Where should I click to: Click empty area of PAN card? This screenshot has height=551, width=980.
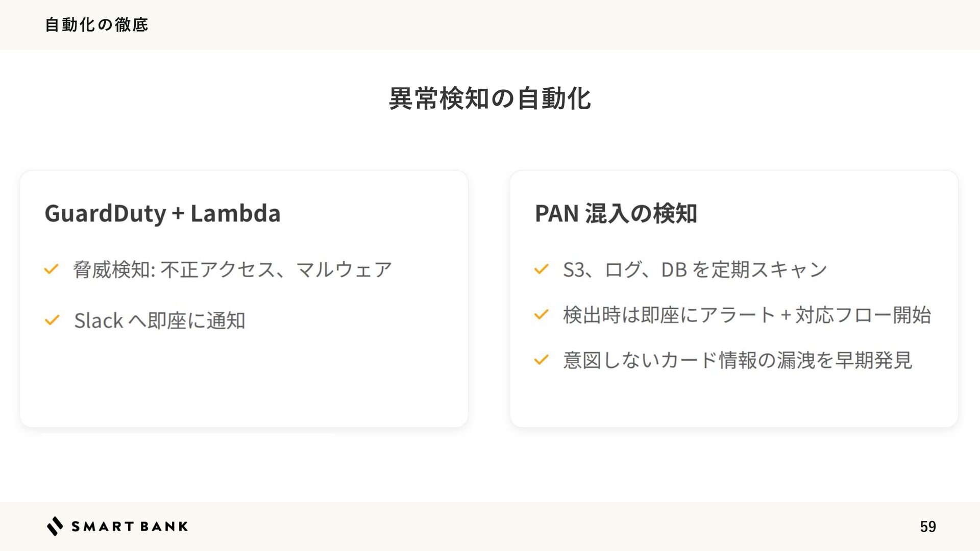[x=734, y=400]
